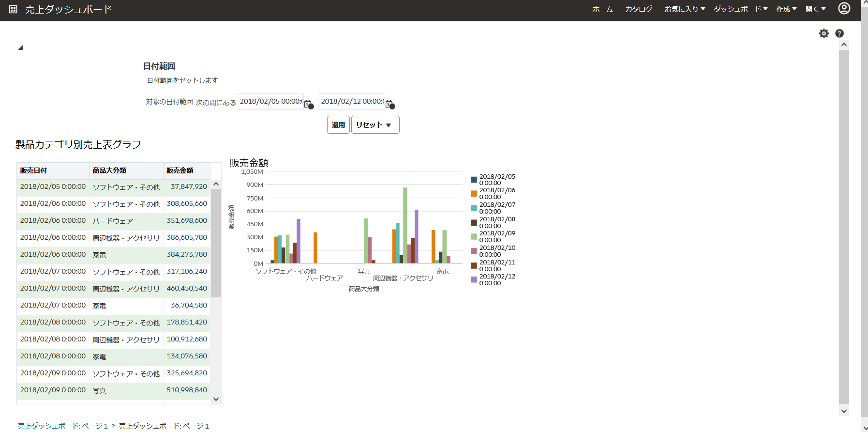Screen dimensions: 868x432
Task: Open calendar picker for end date
Action: click(x=390, y=104)
